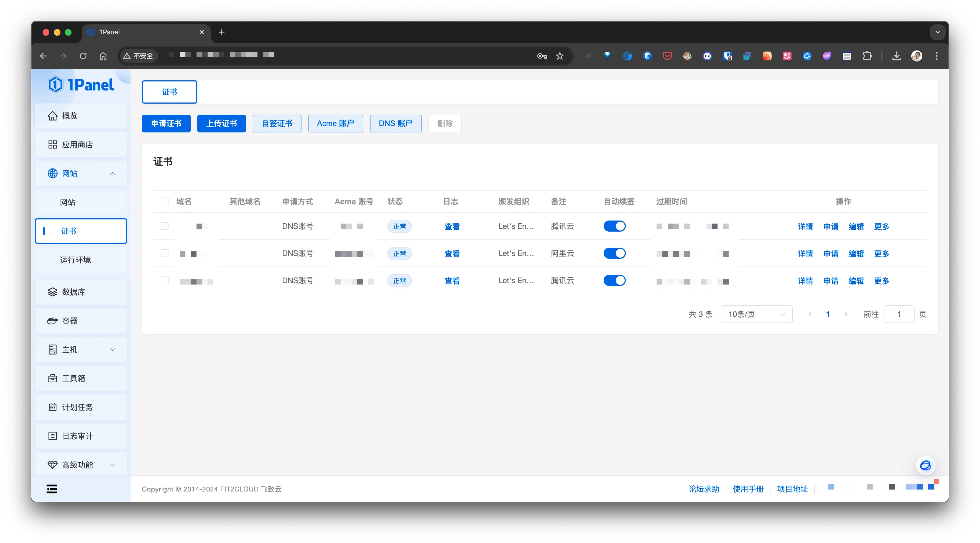Click the 申请证书 button

[x=166, y=124]
